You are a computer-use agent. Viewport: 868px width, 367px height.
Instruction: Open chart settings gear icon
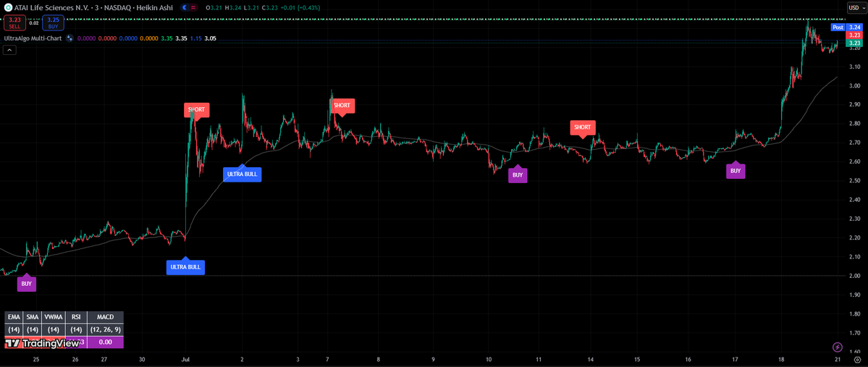point(857,360)
